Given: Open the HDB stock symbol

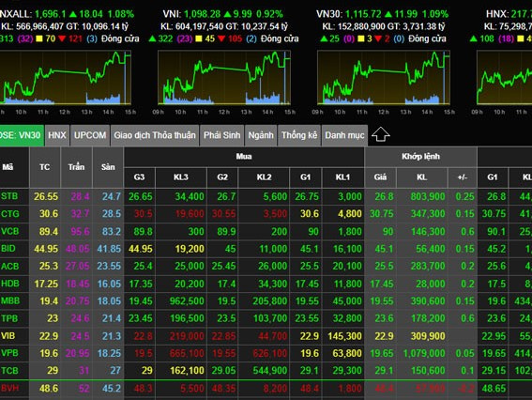Looking at the screenshot, I should [x=9, y=284].
